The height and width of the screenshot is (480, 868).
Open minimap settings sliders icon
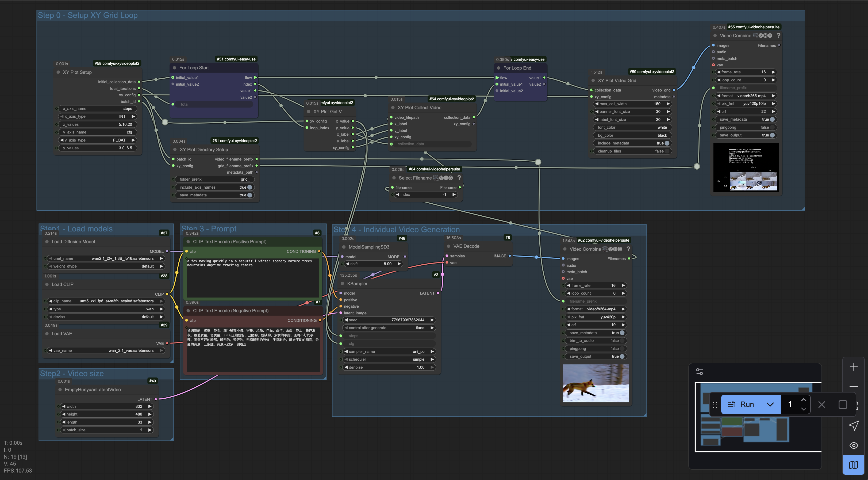click(700, 371)
